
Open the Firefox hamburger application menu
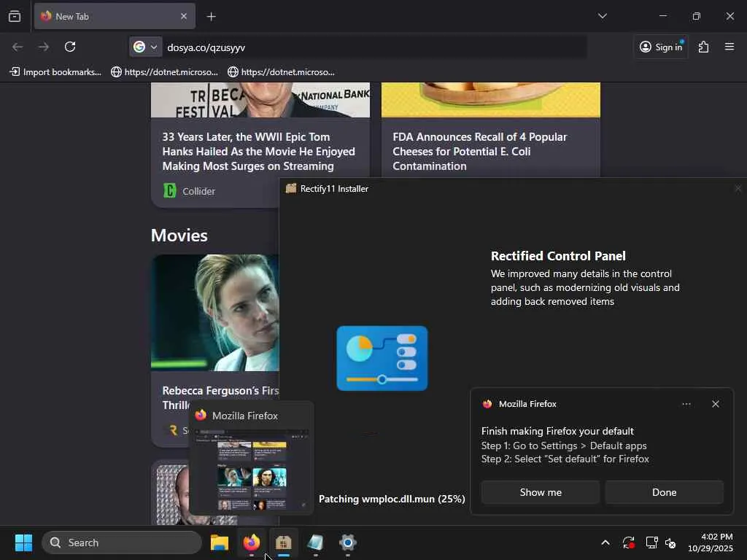point(729,47)
